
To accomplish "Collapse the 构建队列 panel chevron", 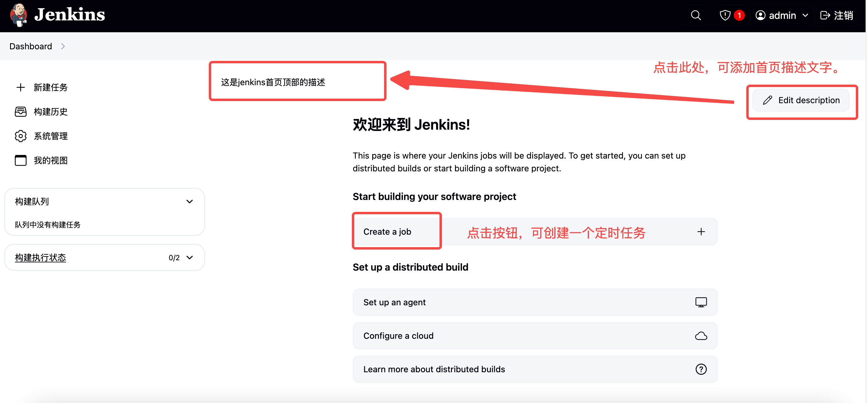I will [190, 201].
